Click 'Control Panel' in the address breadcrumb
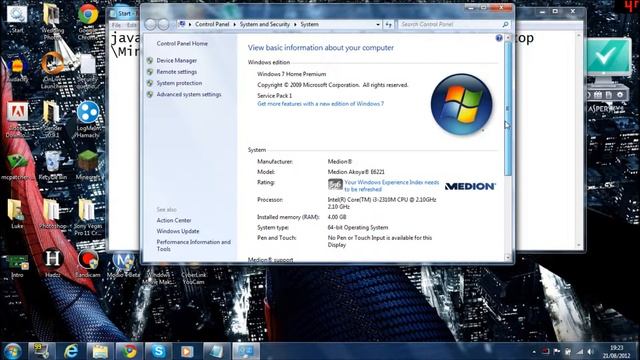640x360 pixels. click(212, 24)
